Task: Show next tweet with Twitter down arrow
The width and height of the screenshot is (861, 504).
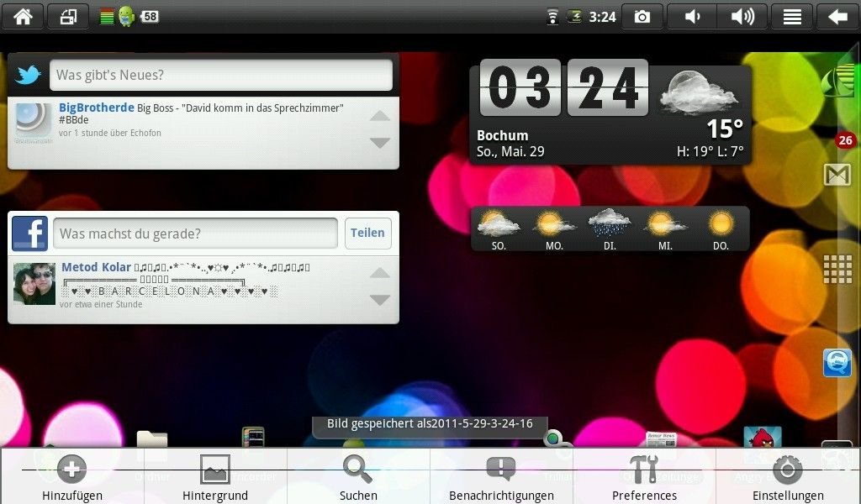Action: point(380,143)
